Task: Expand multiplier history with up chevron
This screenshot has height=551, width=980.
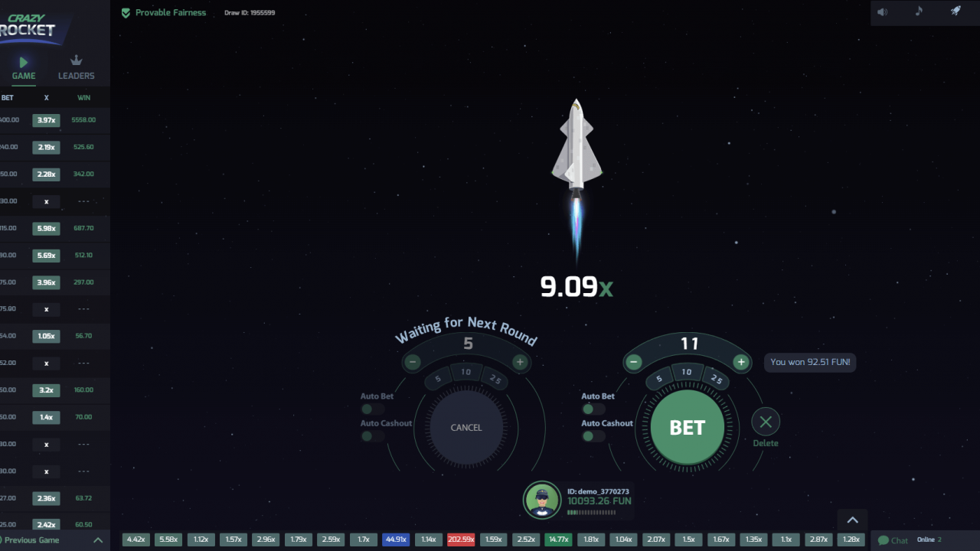Action: pyautogui.click(x=852, y=520)
